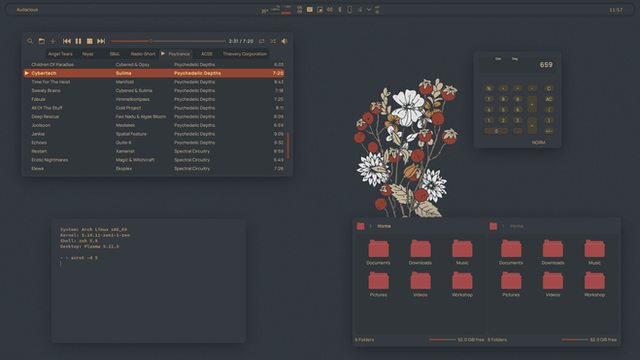
Task: Click the open parenthesis calculator key
Action: pyautogui.click(x=549, y=110)
